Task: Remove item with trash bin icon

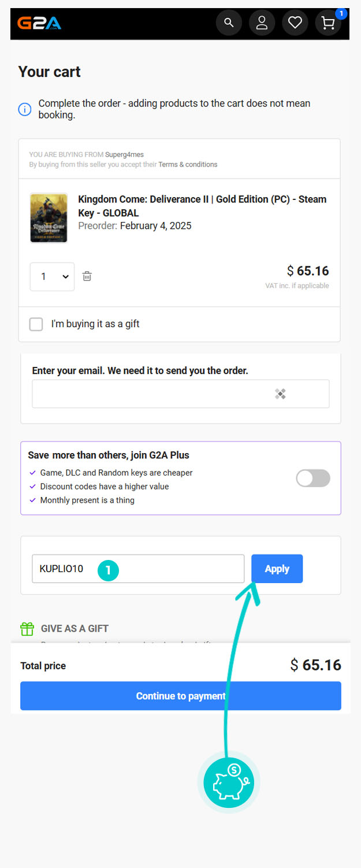Action: click(87, 276)
